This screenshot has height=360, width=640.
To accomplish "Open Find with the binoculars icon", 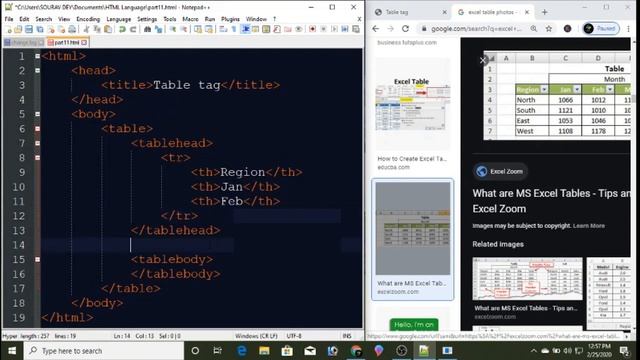I will click(147, 29).
